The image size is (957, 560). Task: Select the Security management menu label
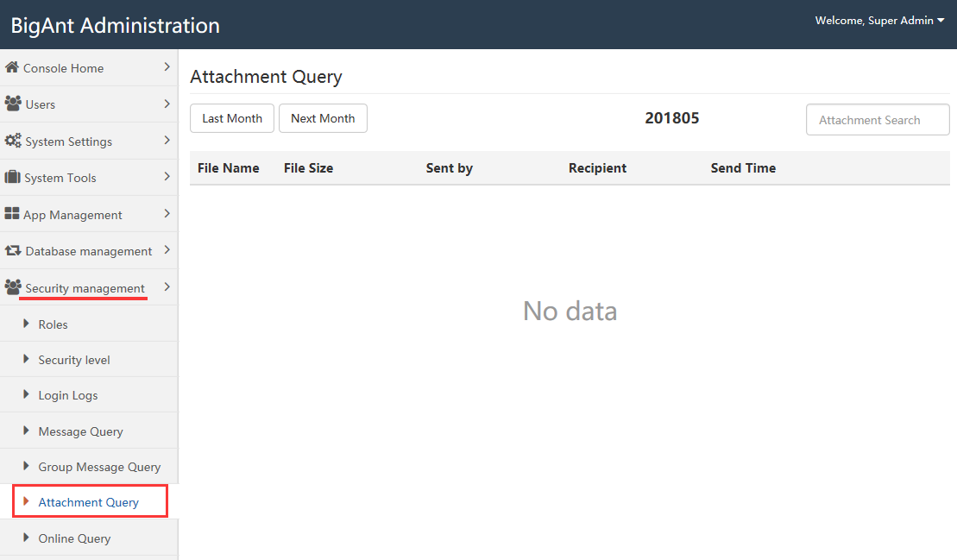tap(85, 288)
